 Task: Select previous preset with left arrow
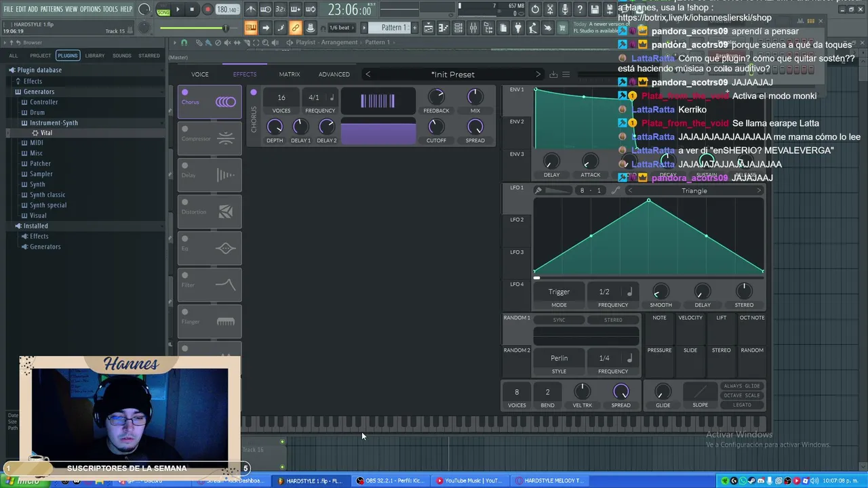368,75
